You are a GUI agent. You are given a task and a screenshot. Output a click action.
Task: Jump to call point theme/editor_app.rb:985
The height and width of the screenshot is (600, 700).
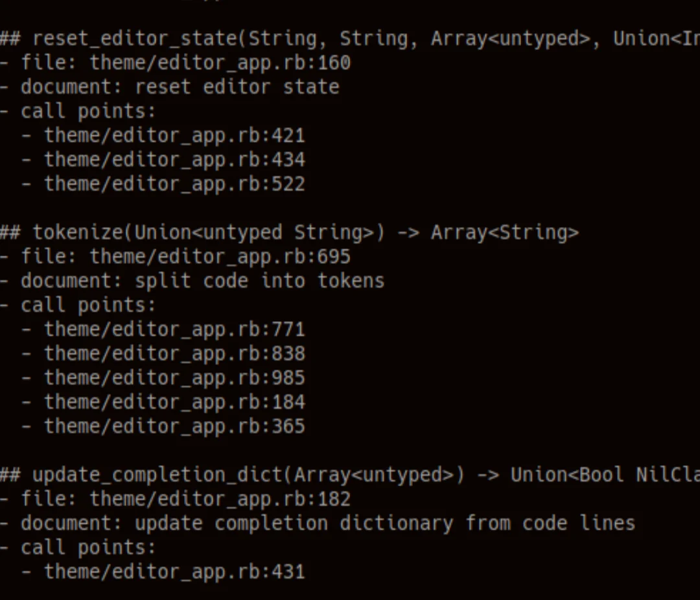(174, 378)
